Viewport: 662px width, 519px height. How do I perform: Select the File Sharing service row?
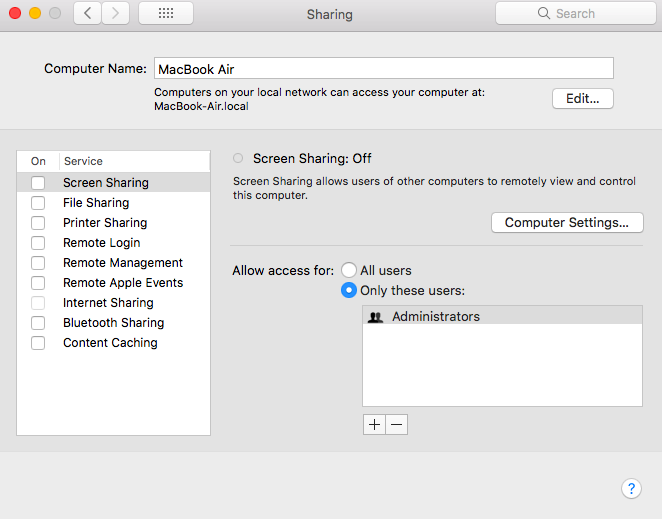coord(114,203)
